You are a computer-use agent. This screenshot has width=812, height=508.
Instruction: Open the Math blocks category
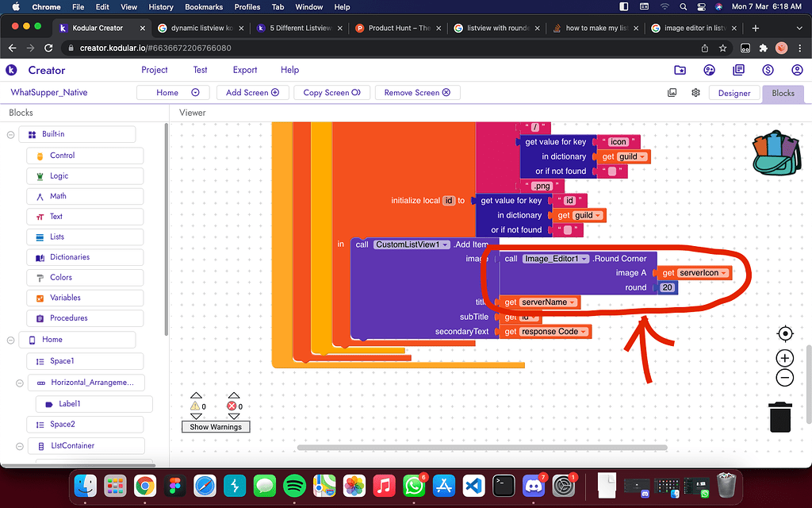click(x=85, y=196)
